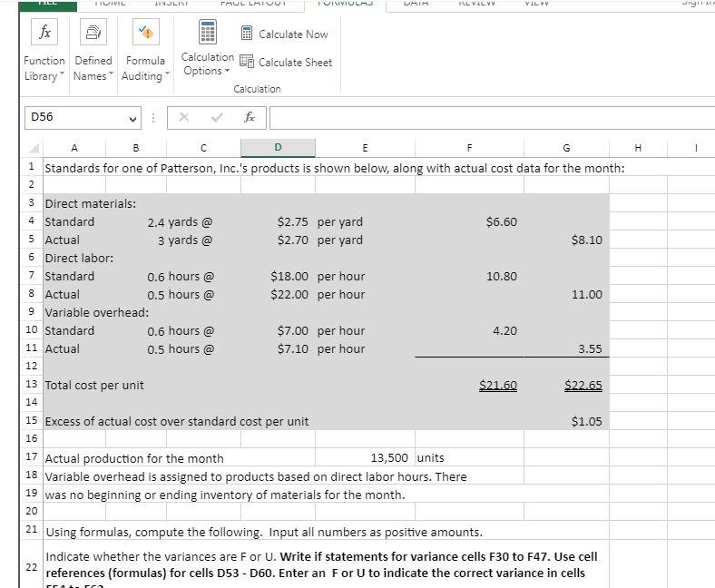Click 'Excess of actual cost over standard' cell
715x588 pixels.
pos(176,422)
